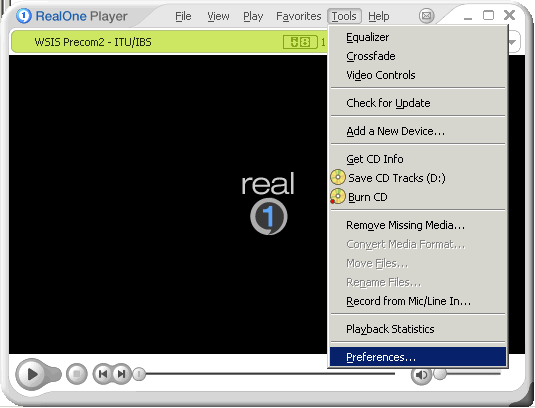The image size is (535, 408).
Task: Click the RealOne Player logo icon
Action: coord(24,16)
